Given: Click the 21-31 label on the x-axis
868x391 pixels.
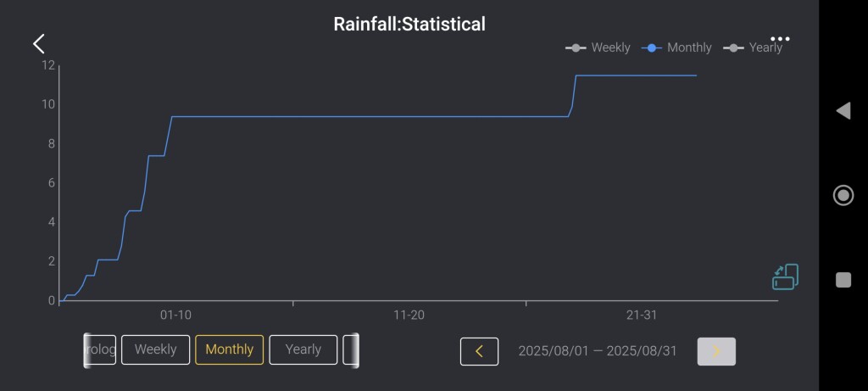Looking at the screenshot, I should 642,315.
